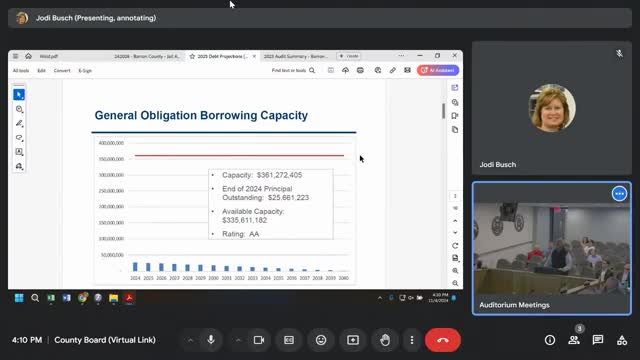Open the three-dot more options menu
640x360 pixels.
pyautogui.click(x=412, y=340)
